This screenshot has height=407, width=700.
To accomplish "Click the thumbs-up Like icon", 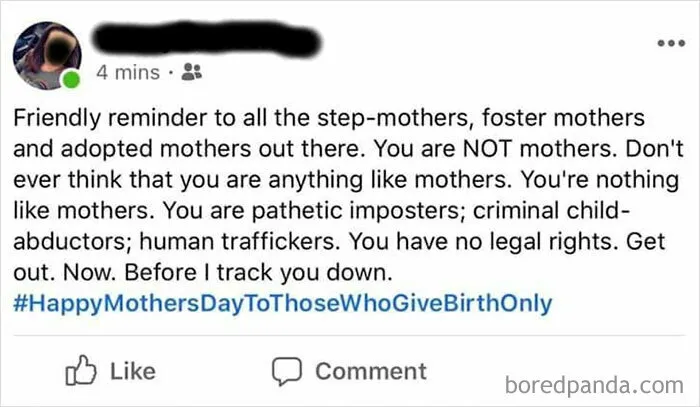I will (81, 370).
